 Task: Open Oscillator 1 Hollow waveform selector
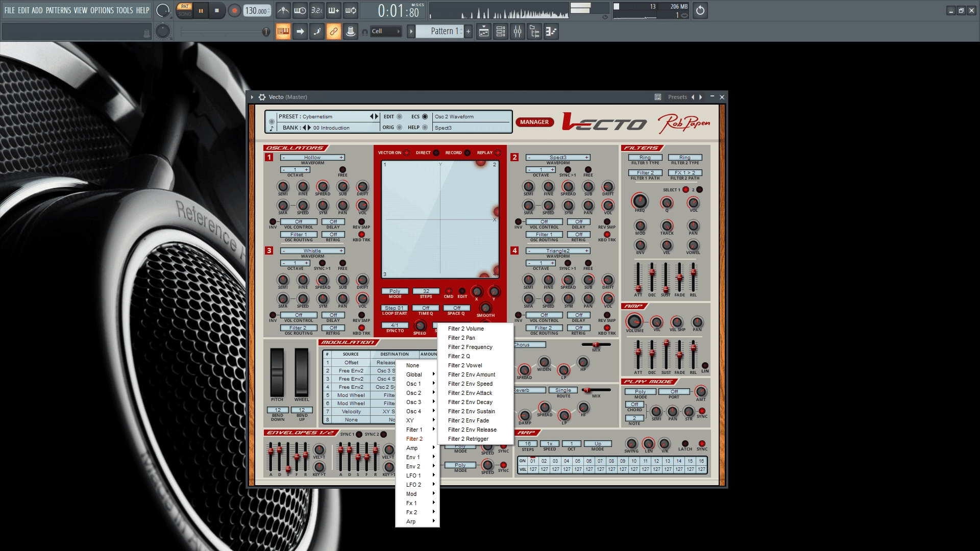(x=312, y=158)
